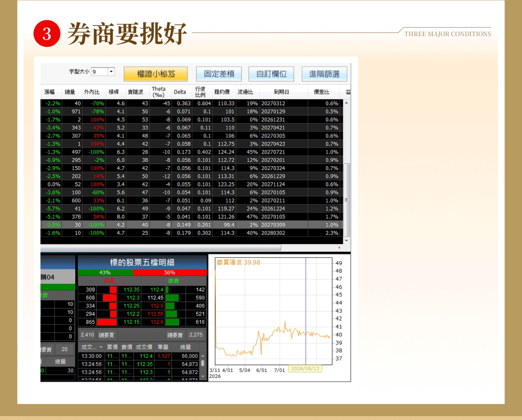Click the font size field showing 9

pyautogui.click(x=100, y=71)
